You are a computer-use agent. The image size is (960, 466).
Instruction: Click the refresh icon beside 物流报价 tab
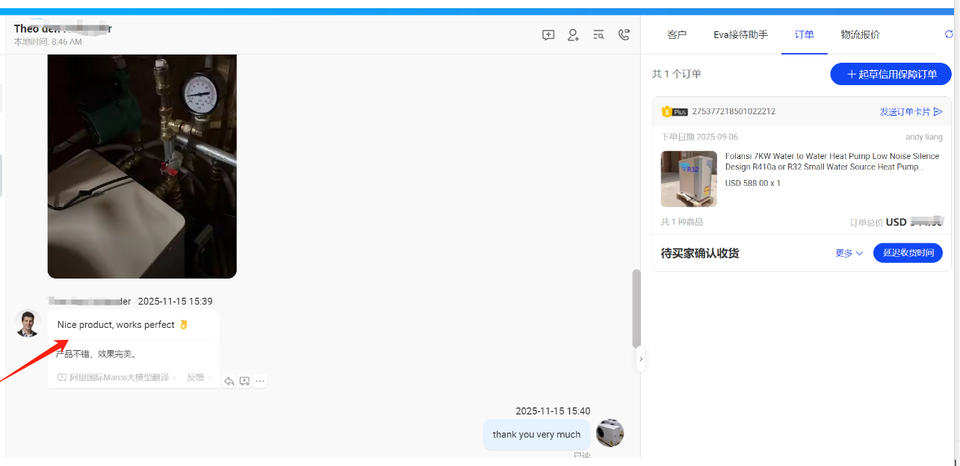pos(950,34)
